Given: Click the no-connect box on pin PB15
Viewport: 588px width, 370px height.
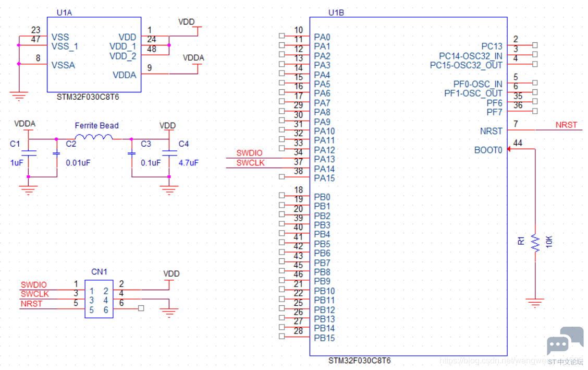Looking at the screenshot, I should click(x=282, y=337).
